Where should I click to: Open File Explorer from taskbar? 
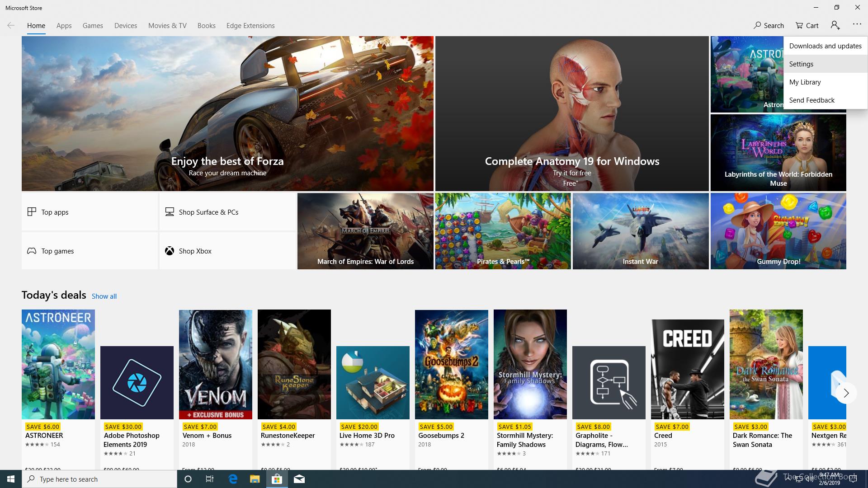tap(255, 479)
